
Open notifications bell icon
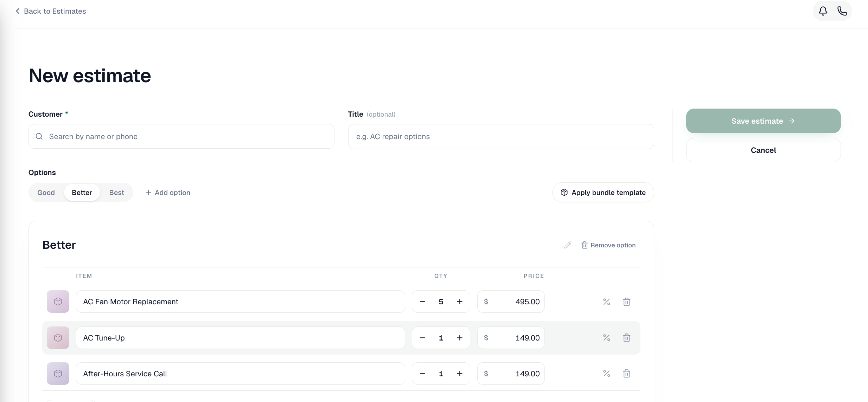point(823,11)
